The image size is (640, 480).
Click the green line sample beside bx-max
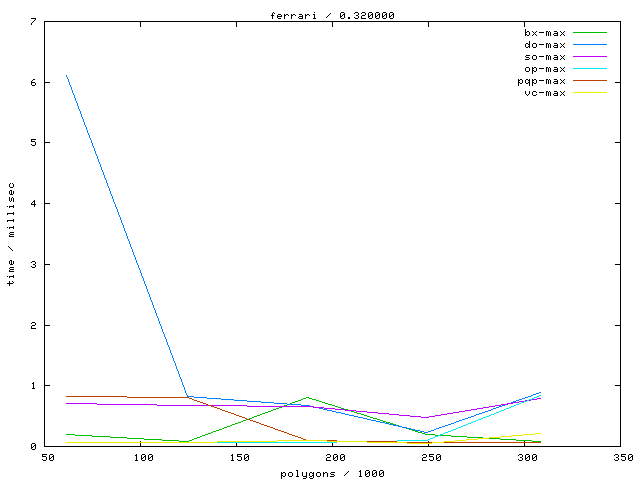[x=590, y=32]
